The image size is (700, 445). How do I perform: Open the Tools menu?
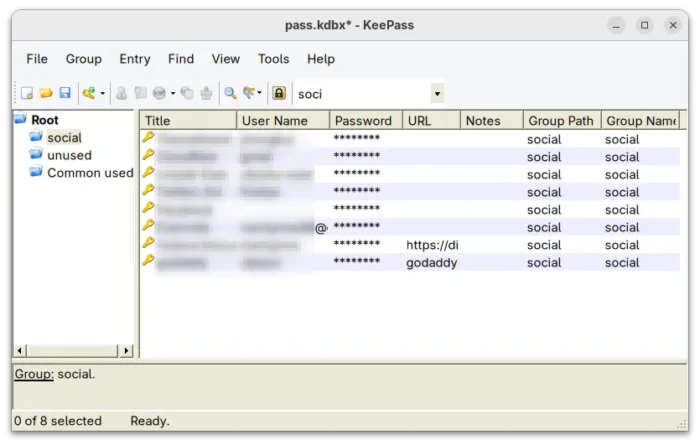273,59
